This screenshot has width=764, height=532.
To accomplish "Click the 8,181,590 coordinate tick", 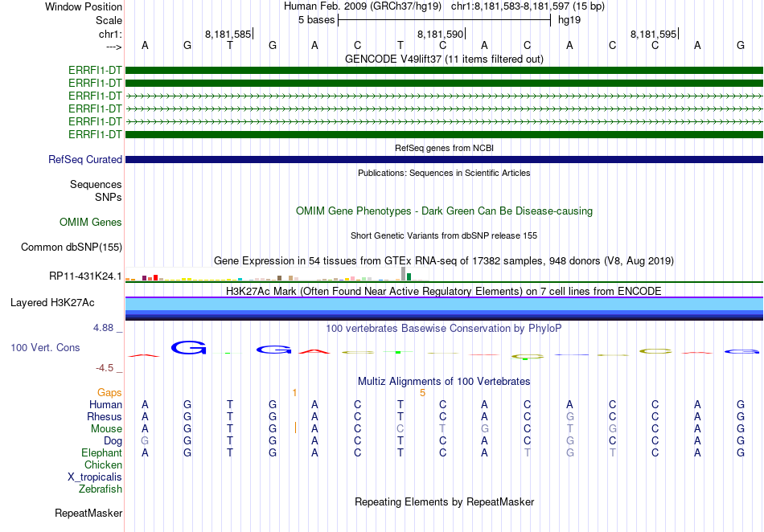I will click(x=441, y=34).
